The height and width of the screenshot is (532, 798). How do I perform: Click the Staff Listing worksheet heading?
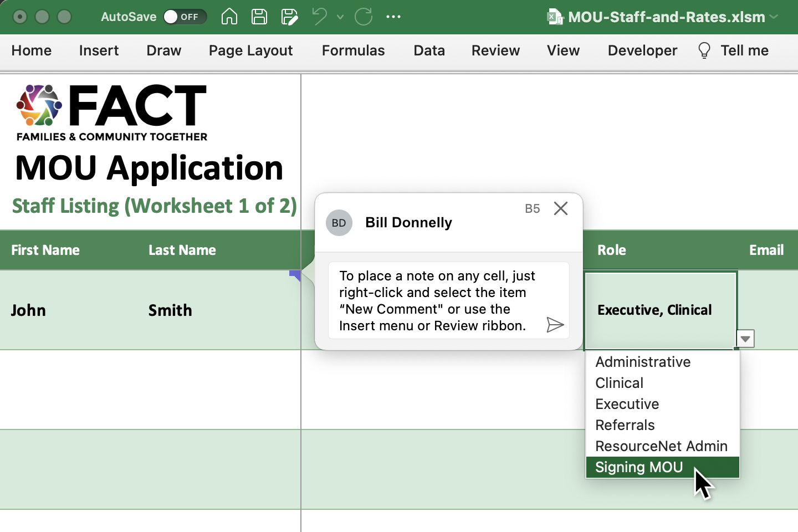coord(155,206)
